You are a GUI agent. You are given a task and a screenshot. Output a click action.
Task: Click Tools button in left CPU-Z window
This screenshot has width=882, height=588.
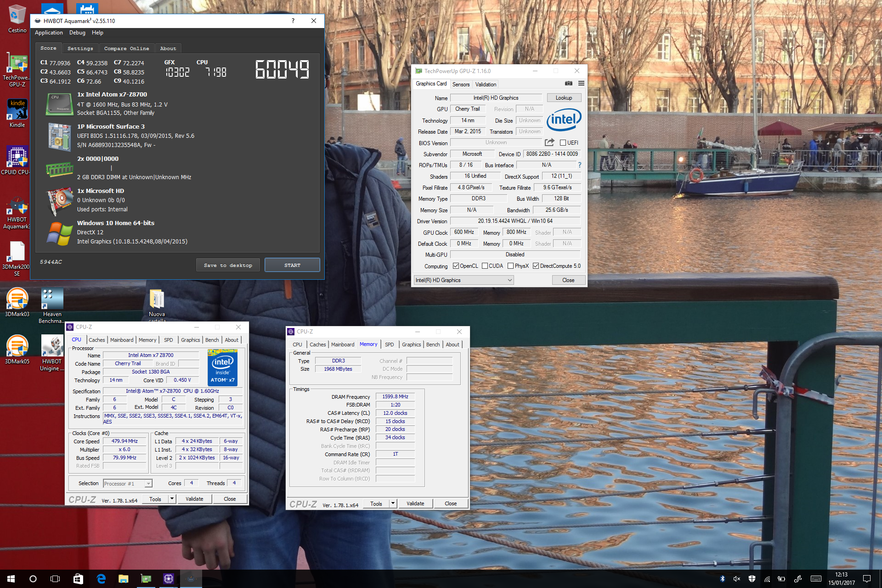155,499
